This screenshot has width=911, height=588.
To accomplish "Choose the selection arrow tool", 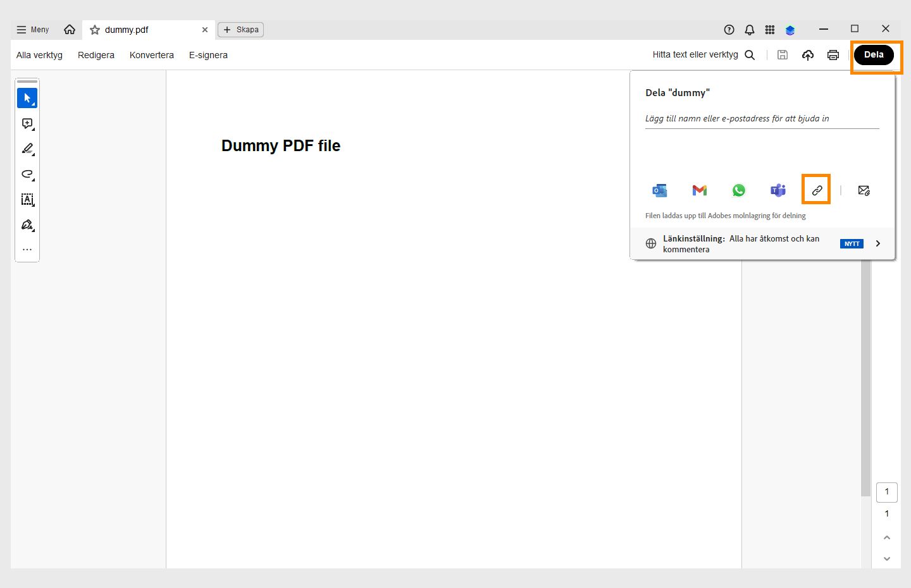I will pos(27,98).
